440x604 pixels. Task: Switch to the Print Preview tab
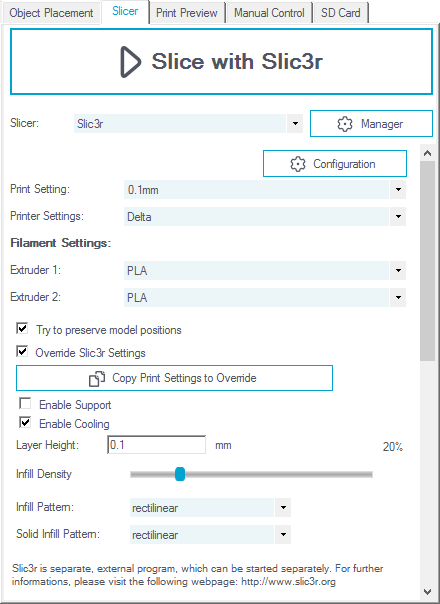click(x=187, y=13)
